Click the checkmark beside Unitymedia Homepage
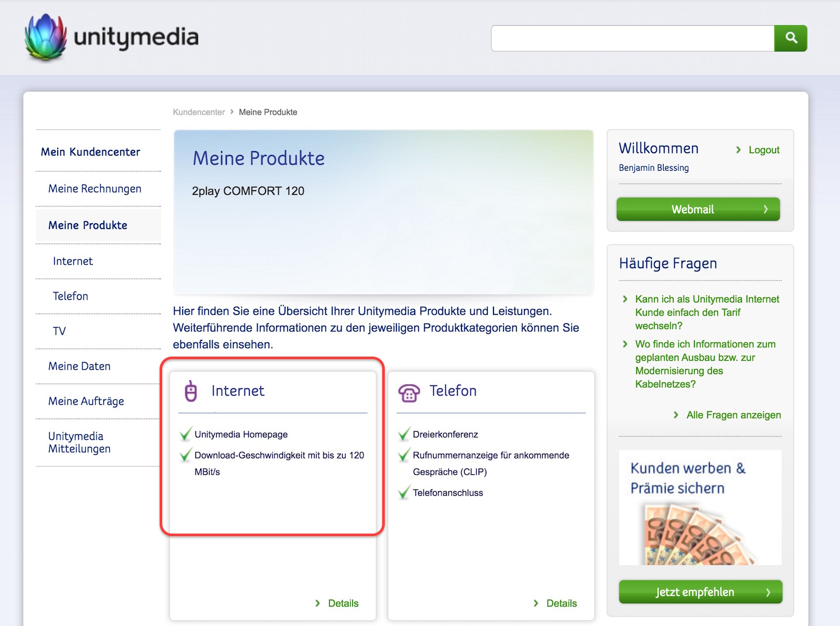 point(186,434)
